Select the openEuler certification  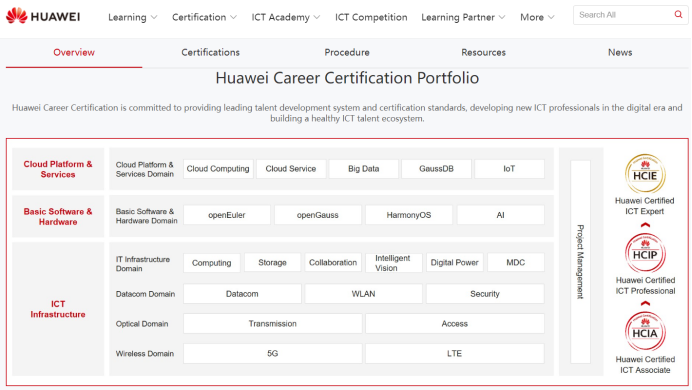coord(227,215)
